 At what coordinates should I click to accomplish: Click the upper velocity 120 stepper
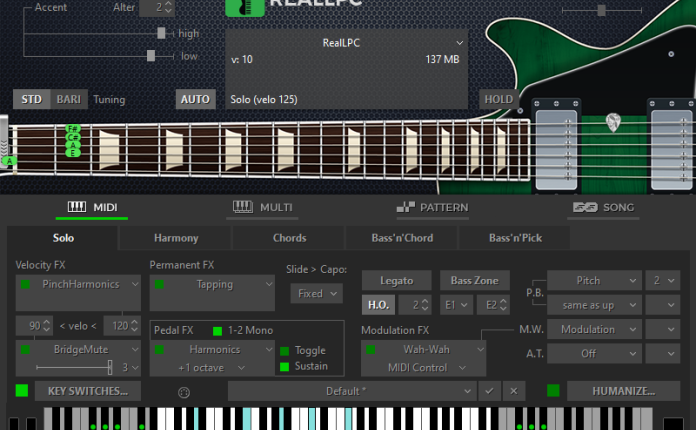(x=135, y=326)
